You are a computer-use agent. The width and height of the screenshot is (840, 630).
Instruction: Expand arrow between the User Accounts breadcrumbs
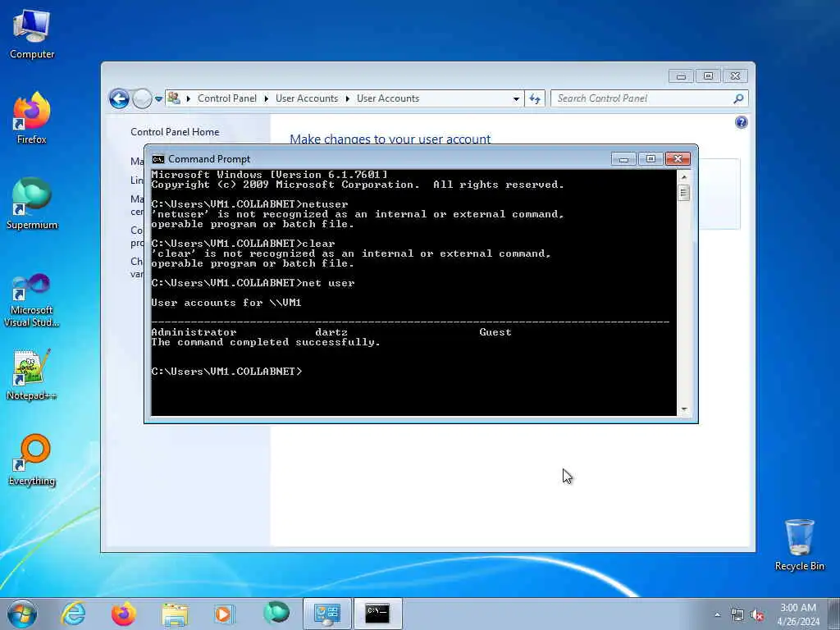pos(348,99)
